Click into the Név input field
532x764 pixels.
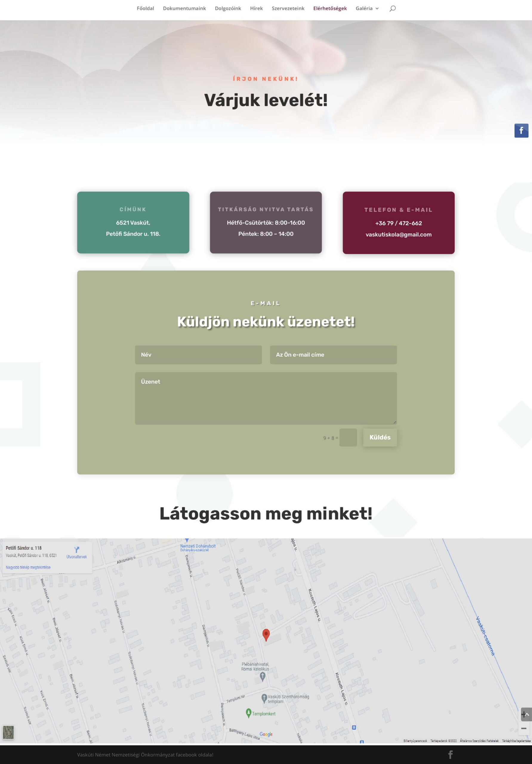[198, 355]
